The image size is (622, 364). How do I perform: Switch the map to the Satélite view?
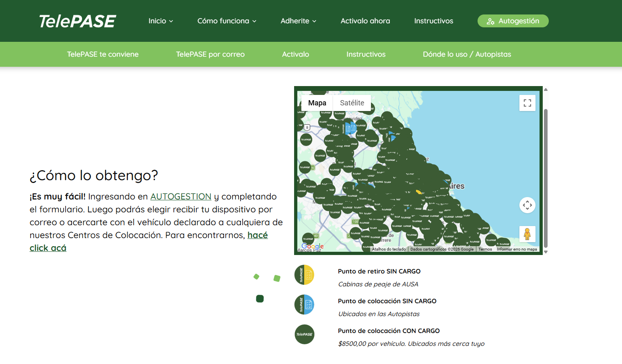pos(352,103)
